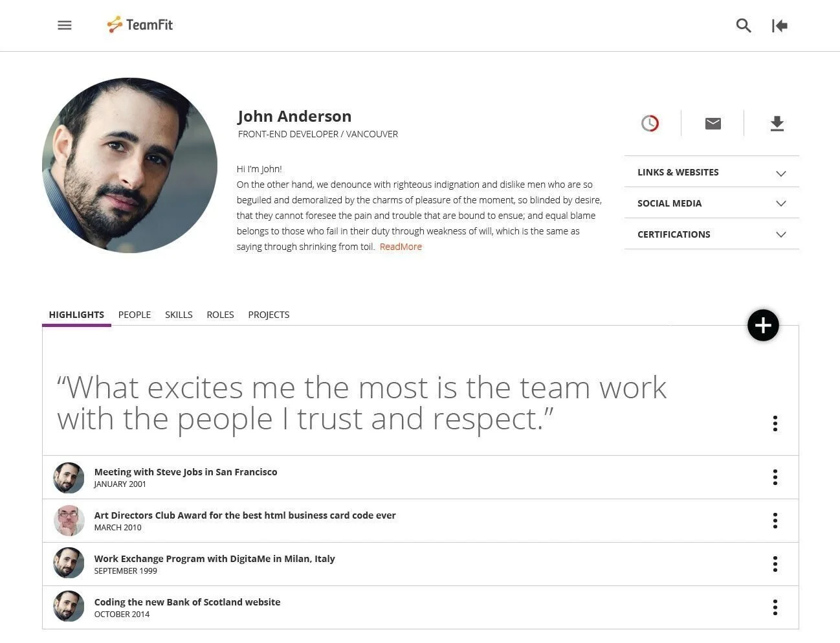Select the Highlights tab
This screenshot has width=840, height=643.
pyautogui.click(x=76, y=315)
